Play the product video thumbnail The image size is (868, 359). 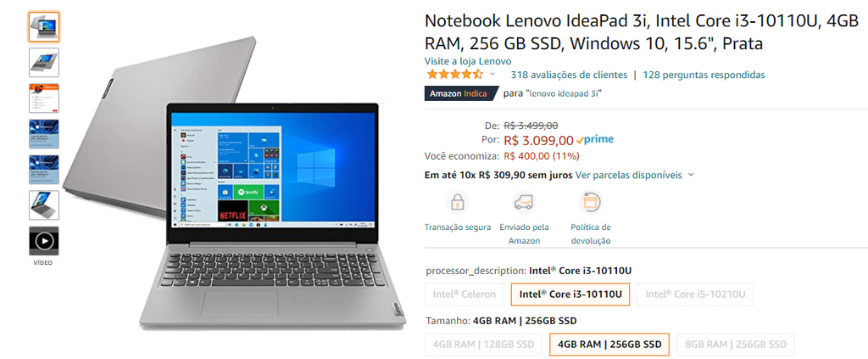tap(44, 241)
